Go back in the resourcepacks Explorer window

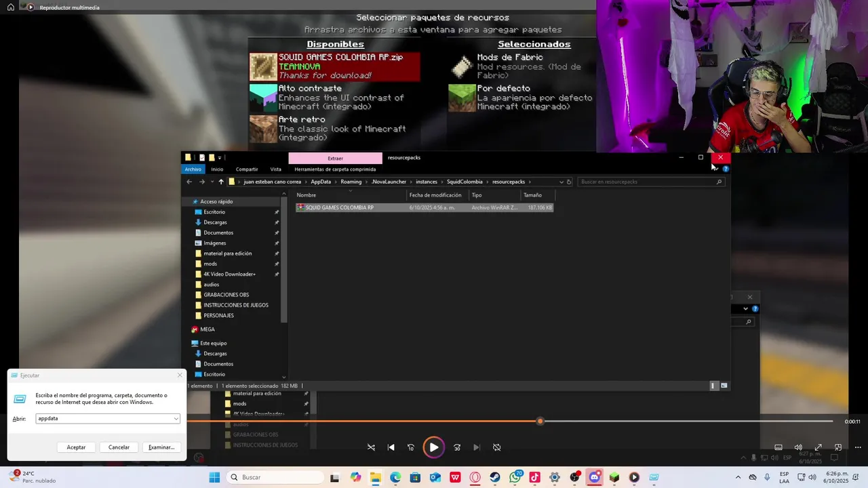click(189, 182)
